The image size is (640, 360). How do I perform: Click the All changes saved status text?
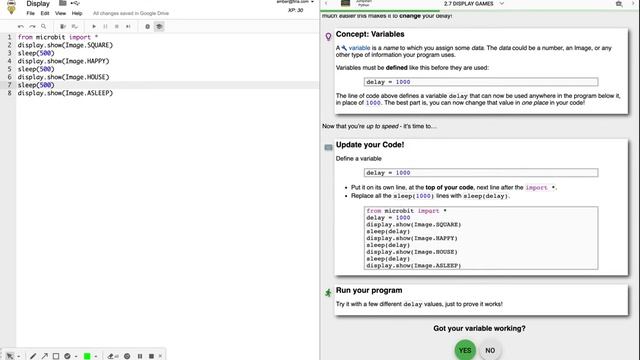(131, 13)
